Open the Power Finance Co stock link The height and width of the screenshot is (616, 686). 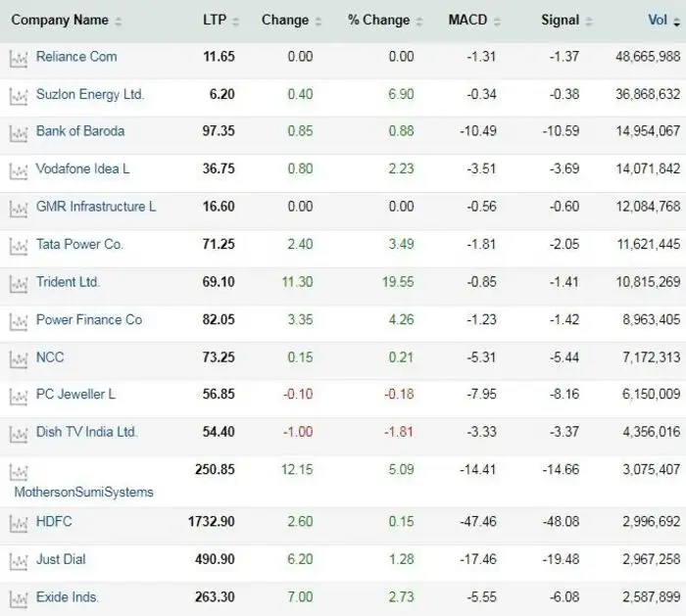[x=88, y=319]
